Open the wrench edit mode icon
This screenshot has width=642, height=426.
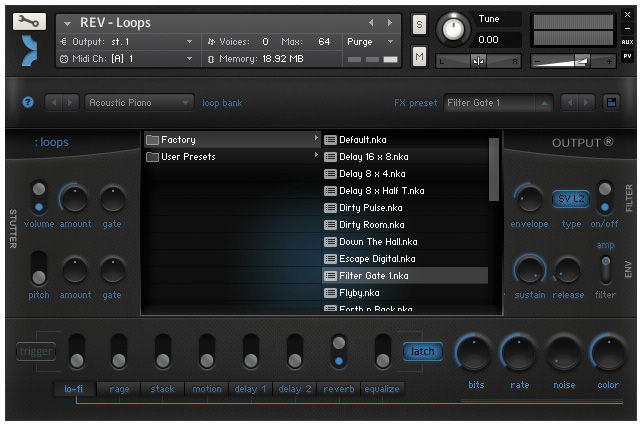point(29,21)
